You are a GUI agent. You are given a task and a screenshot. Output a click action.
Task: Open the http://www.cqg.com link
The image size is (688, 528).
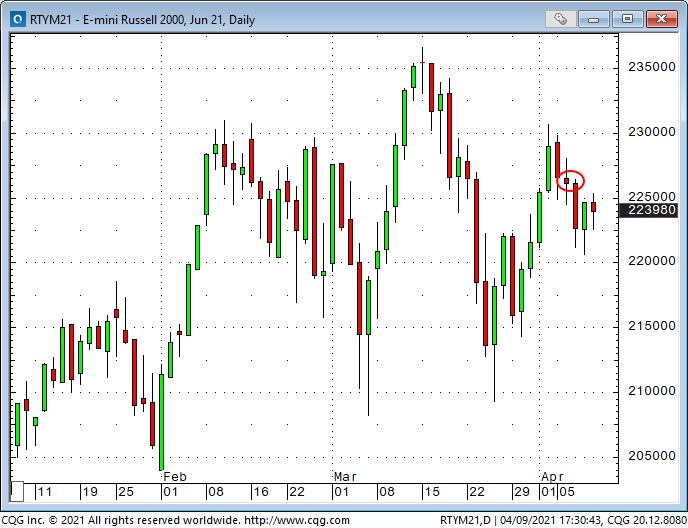click(x=297, y=521)
